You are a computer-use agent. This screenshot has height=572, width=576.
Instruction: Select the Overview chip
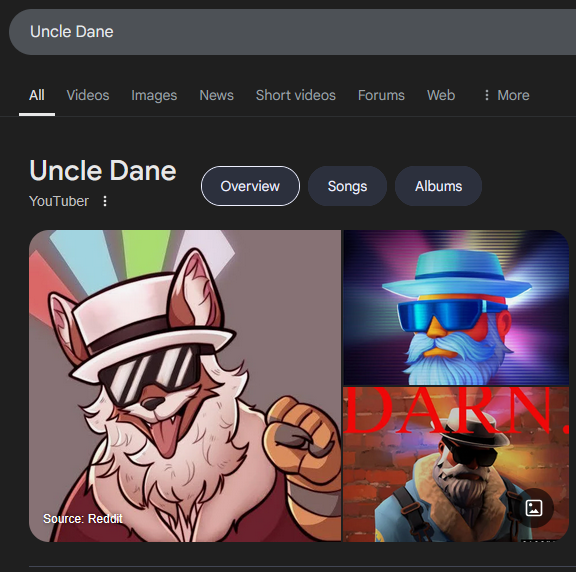pos(250,186)
